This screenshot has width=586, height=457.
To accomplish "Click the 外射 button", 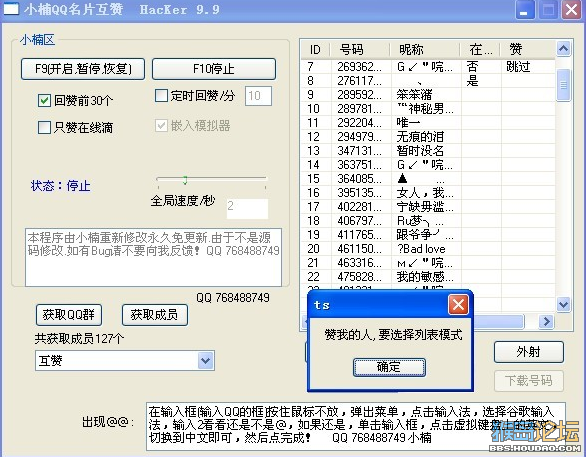I will click(528, 352).
